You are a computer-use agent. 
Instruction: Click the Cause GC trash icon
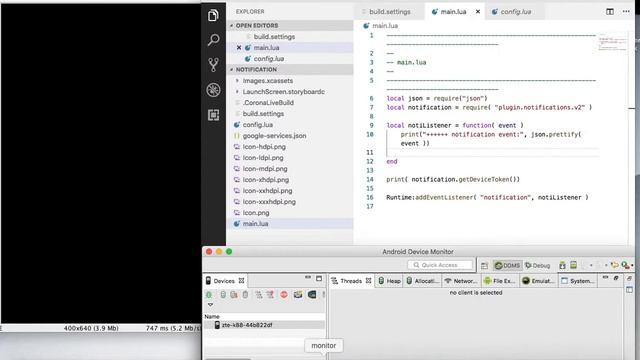pyautogui.click(x=245, y=295)
